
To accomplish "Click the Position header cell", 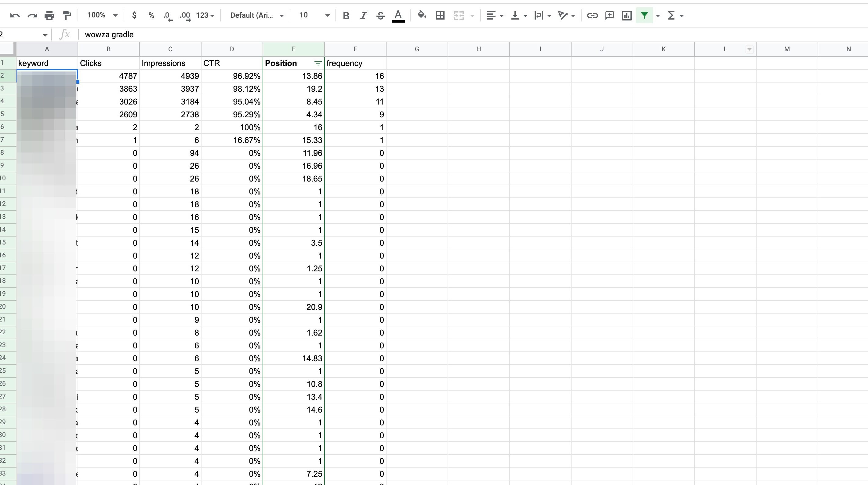I will tap(293, 63).
